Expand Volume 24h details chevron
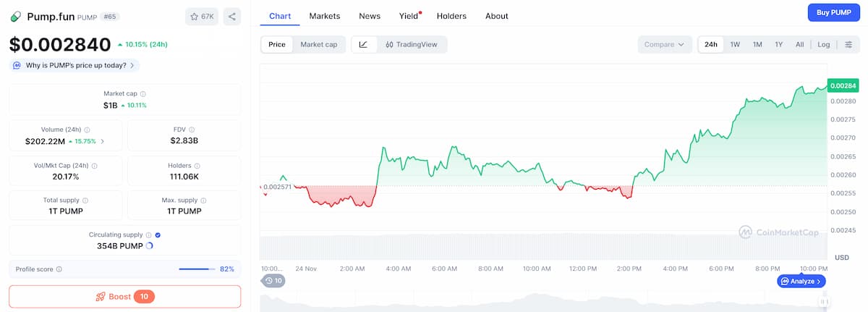 (102, 141)
